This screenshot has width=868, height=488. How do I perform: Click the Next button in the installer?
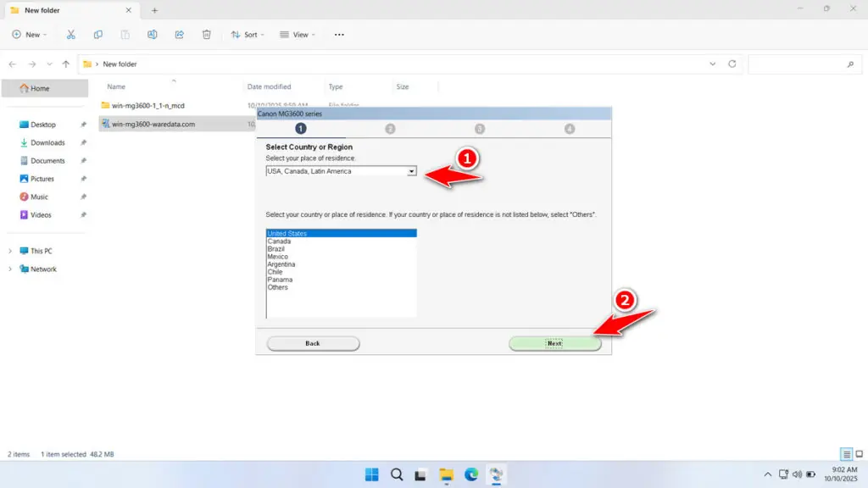tap(554, 343)
